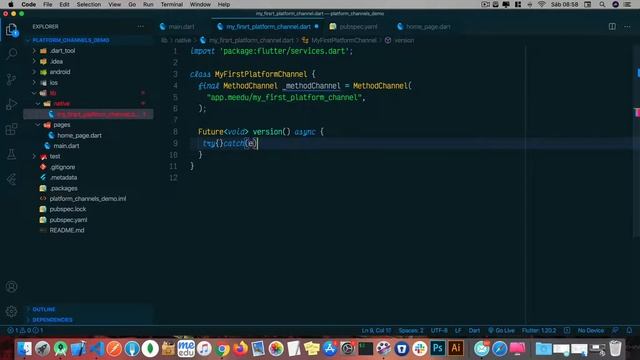Open the Search view in activity bar
This screenshot has width=640, height=360.
coord(11,54)
